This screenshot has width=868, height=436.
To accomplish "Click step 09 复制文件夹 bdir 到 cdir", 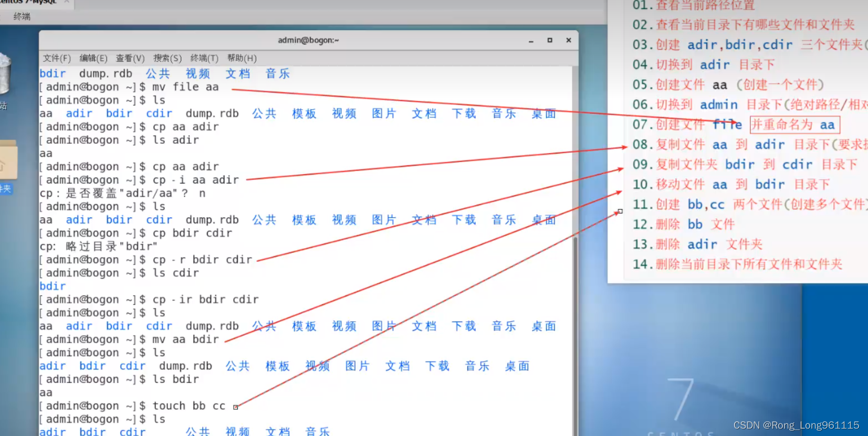I will (x=745, y=164).
